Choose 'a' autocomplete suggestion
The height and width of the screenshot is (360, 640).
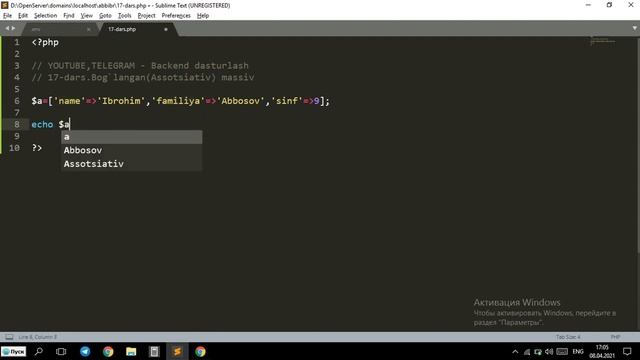pos(131,137)
